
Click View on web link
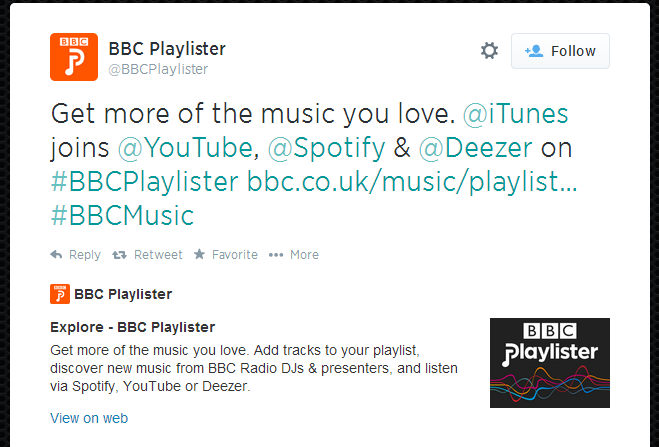89,418
